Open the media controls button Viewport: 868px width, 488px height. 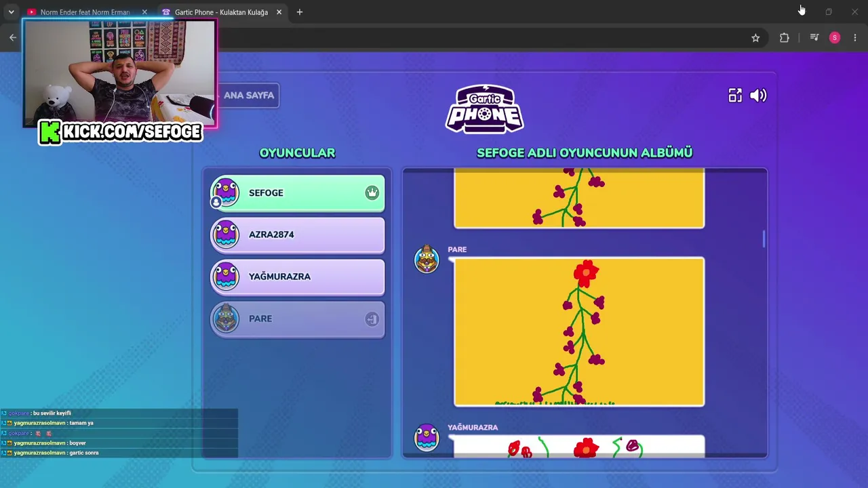pos(814,38)
